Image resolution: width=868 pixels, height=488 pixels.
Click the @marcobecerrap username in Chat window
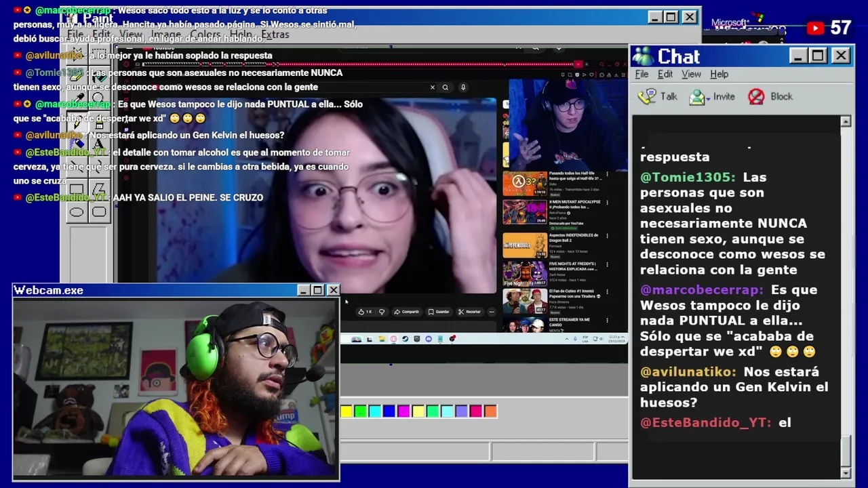(701, 289)
